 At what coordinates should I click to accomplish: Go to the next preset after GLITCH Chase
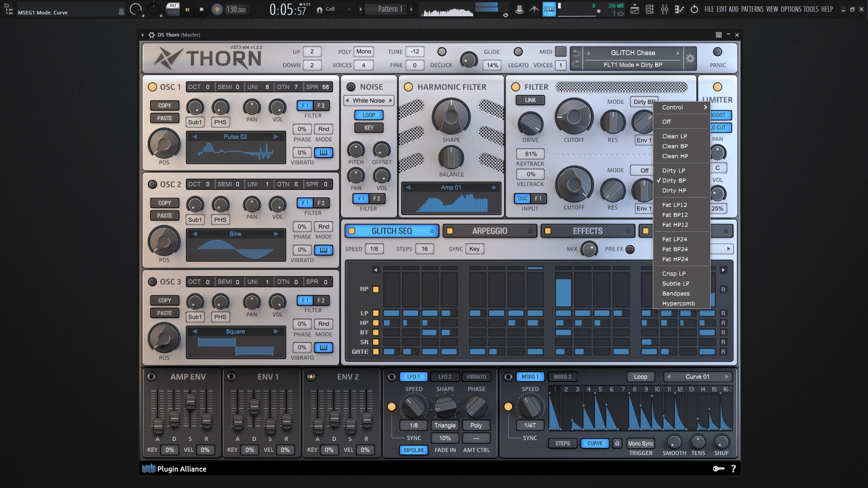tap(678, 53)
